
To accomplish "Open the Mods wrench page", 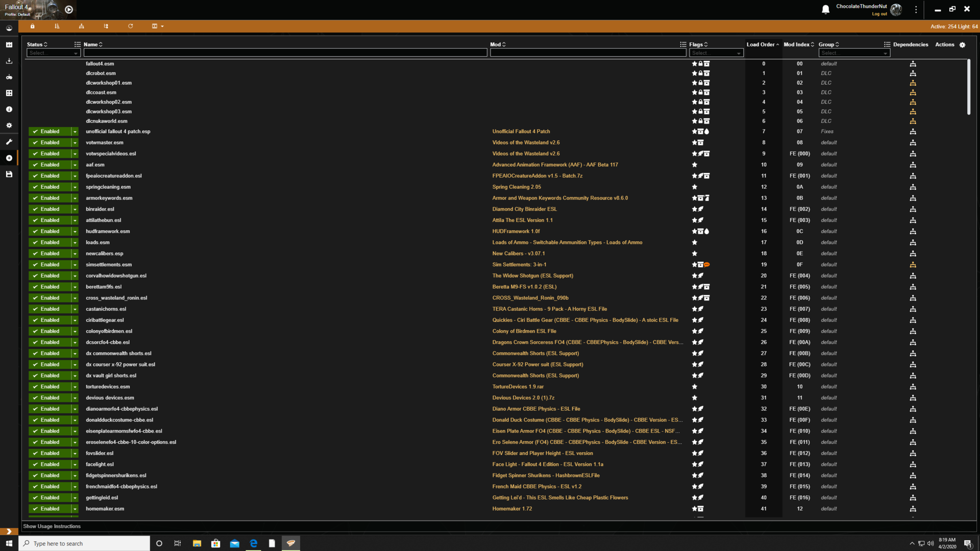I will (x=9, y=142).
